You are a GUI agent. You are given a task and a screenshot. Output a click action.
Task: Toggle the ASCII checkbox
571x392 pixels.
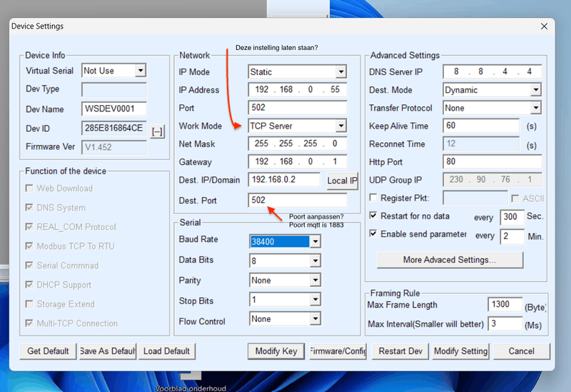click(515, 198)
